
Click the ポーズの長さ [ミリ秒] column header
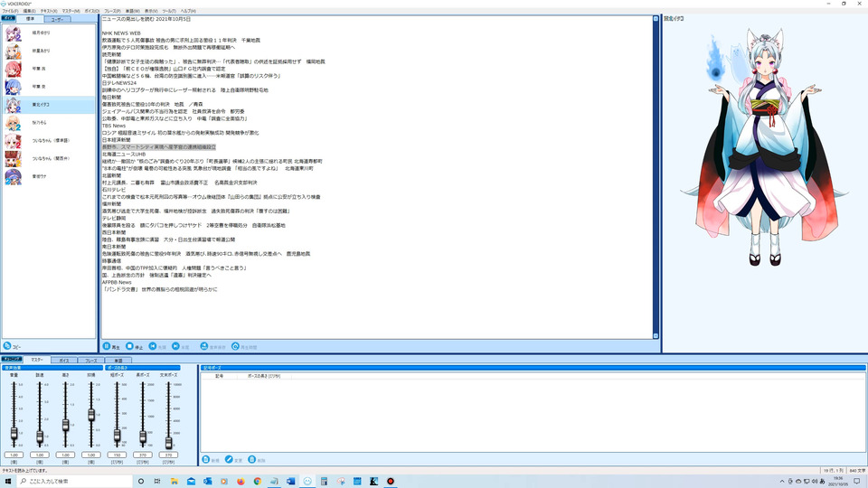tap(263, 376)
